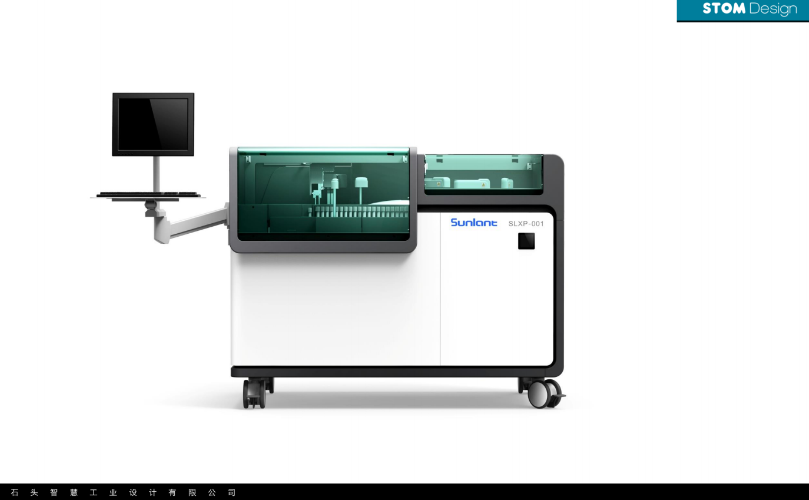Open the large left green transparent cover
This screenshot has height=500, width=809.
point(323,195)
